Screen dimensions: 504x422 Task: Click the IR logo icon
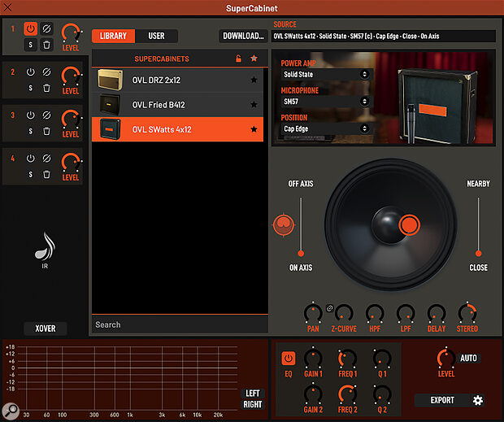point(45,246)
